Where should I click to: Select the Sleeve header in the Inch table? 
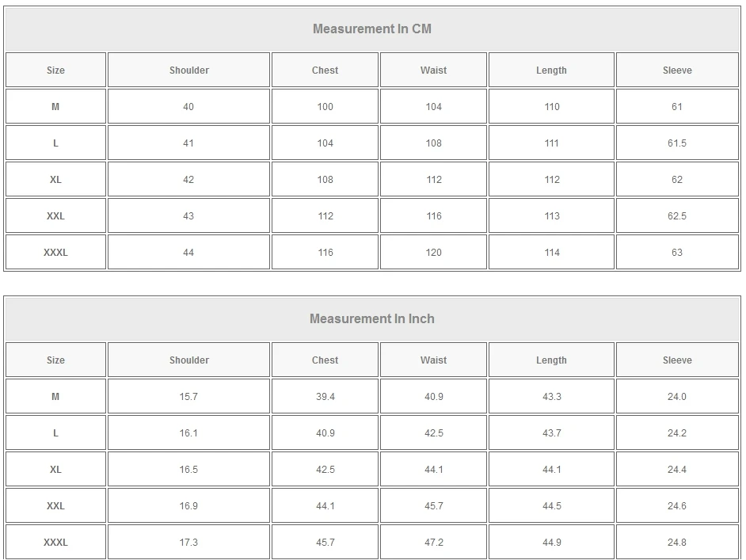[x=677, y=360]
